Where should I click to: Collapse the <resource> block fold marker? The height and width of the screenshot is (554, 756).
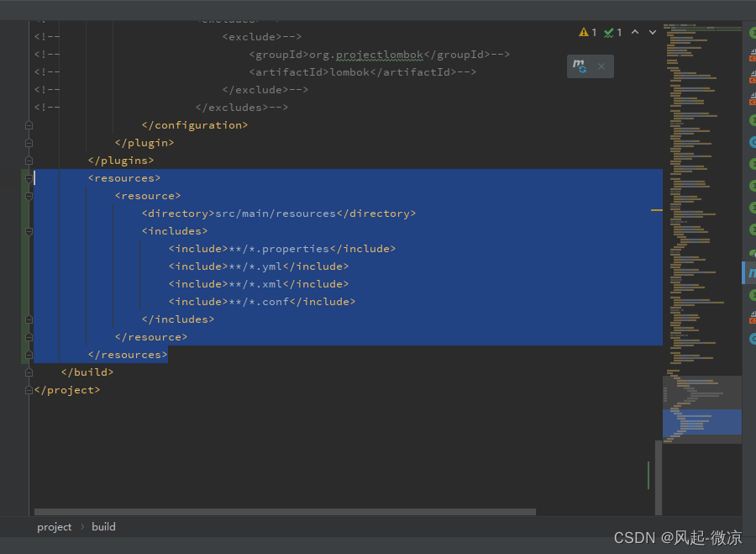29,196
